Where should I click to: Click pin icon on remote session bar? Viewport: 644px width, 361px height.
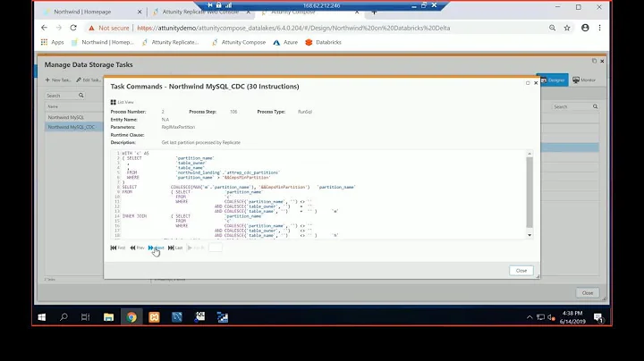(210, 5)
